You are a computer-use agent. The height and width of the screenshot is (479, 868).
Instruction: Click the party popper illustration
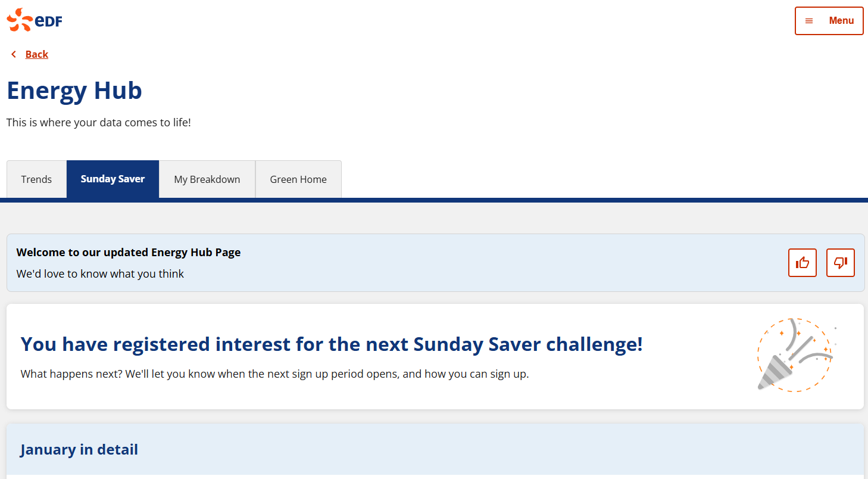pyautogui.click(x=795, y=355)
